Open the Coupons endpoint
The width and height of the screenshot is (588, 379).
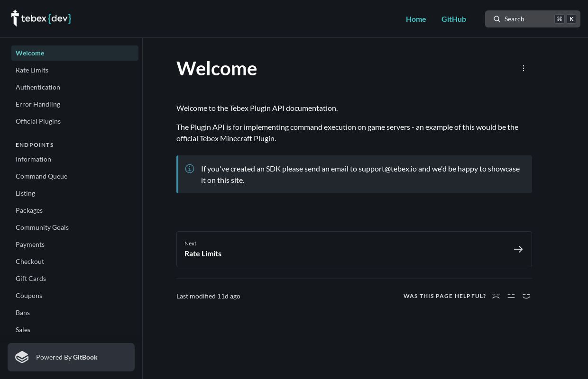click(x=75, y=296)
